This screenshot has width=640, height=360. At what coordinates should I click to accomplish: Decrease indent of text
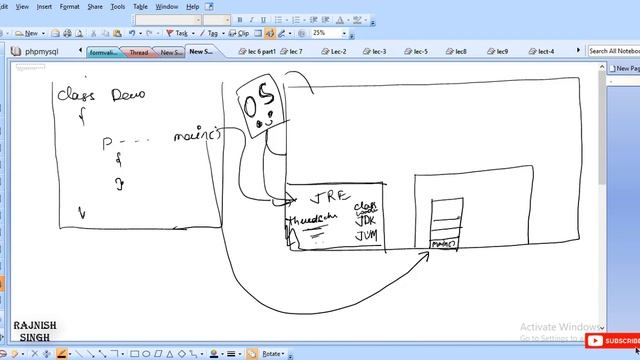pyautogui.click(x=313, y=20)
